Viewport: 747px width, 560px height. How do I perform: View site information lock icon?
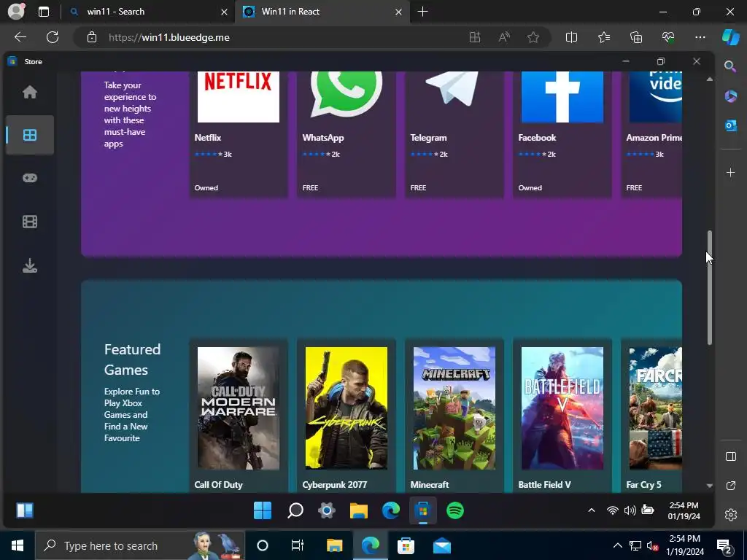[x=91, y=37]
